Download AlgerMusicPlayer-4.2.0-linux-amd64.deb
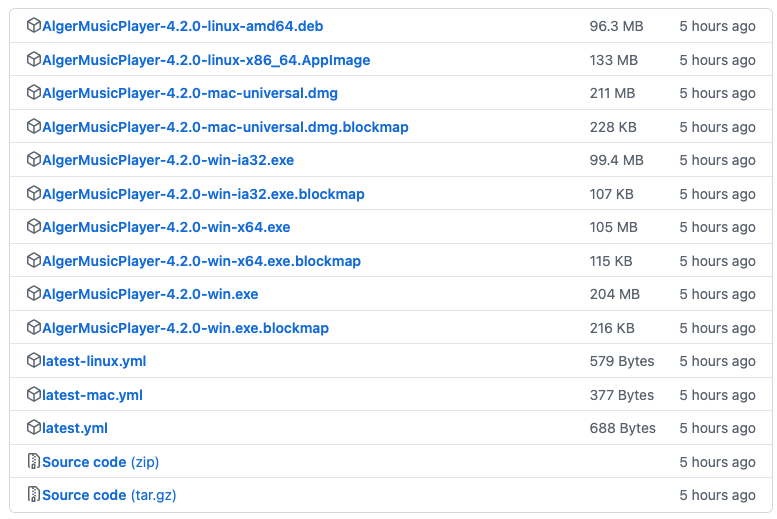 click(x=182, y=26)
